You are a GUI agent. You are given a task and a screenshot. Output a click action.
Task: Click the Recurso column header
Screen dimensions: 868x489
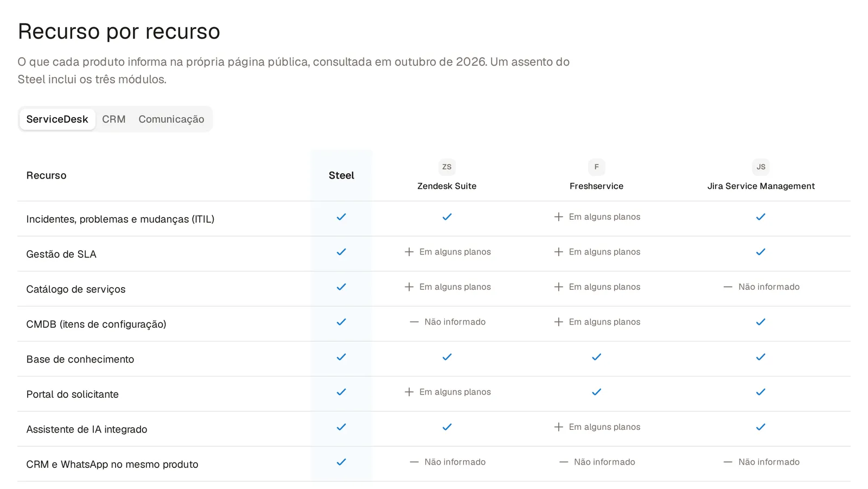coord(47,175)
